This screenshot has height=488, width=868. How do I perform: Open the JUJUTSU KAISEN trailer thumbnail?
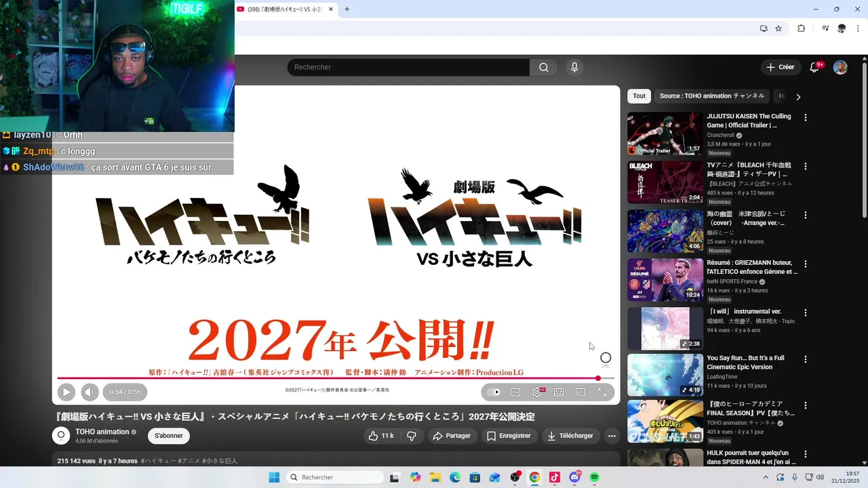[665, 134]
